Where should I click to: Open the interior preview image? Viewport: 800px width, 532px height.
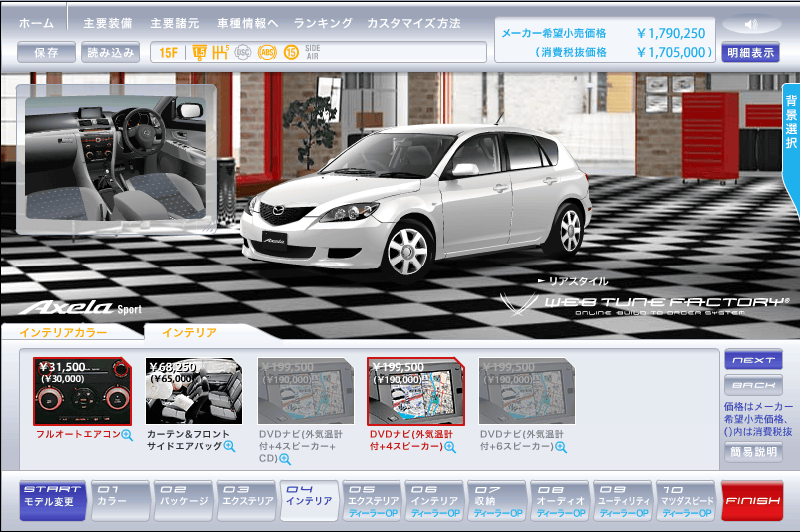[116, 158]
